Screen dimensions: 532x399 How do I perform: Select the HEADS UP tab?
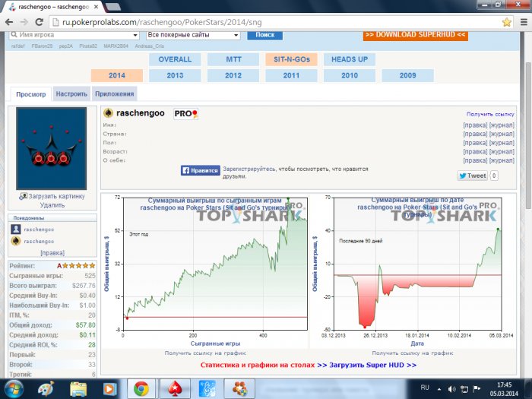click(350, 59)
